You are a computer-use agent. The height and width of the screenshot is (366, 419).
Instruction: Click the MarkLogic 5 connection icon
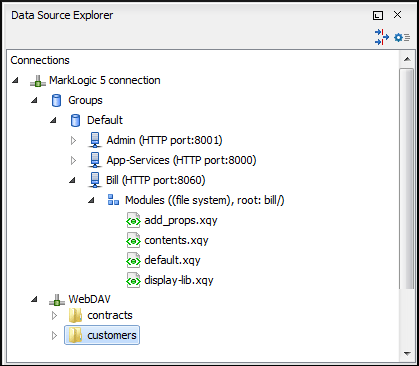38,81
